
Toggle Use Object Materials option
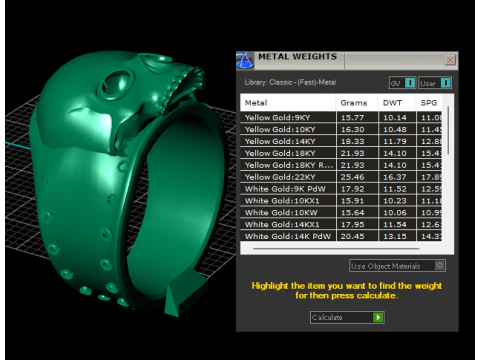397,266
